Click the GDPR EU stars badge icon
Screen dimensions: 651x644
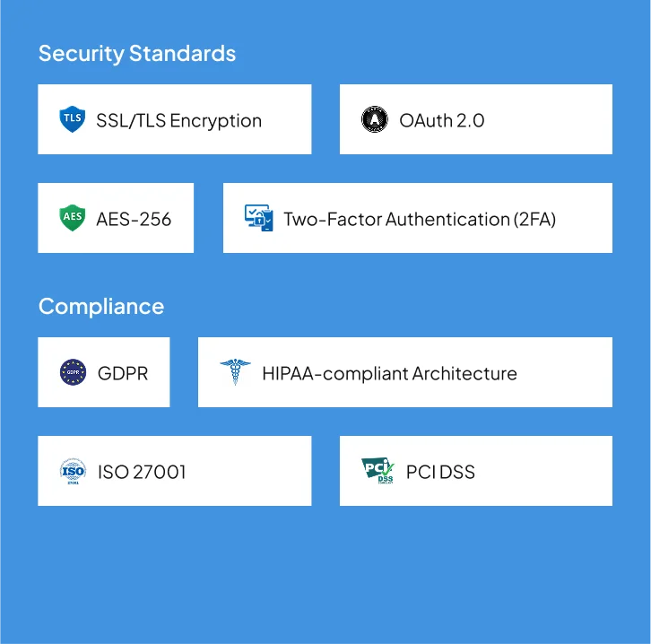tap(73, 372)
